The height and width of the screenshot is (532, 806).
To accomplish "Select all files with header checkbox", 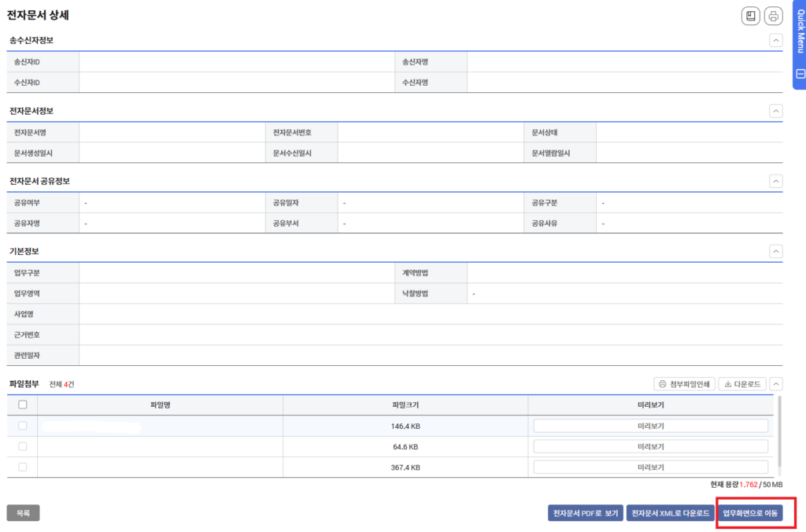I will tap(22, 405).
